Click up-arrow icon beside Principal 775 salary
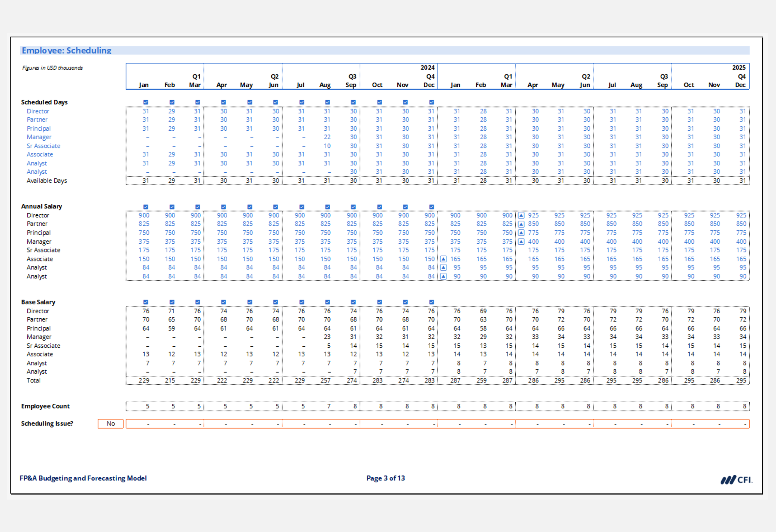Screen dimensions: 776x532 [521, 233]
